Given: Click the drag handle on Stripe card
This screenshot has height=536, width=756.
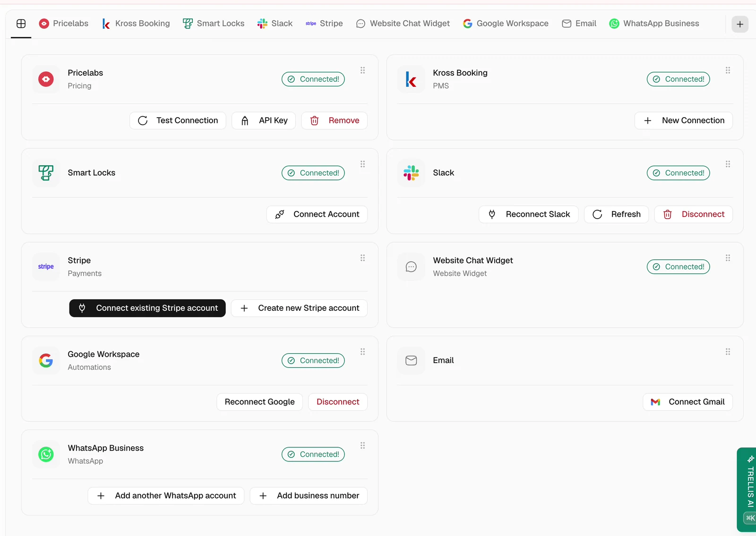Looking at the screenshot, I should click(x=362, y=258).
